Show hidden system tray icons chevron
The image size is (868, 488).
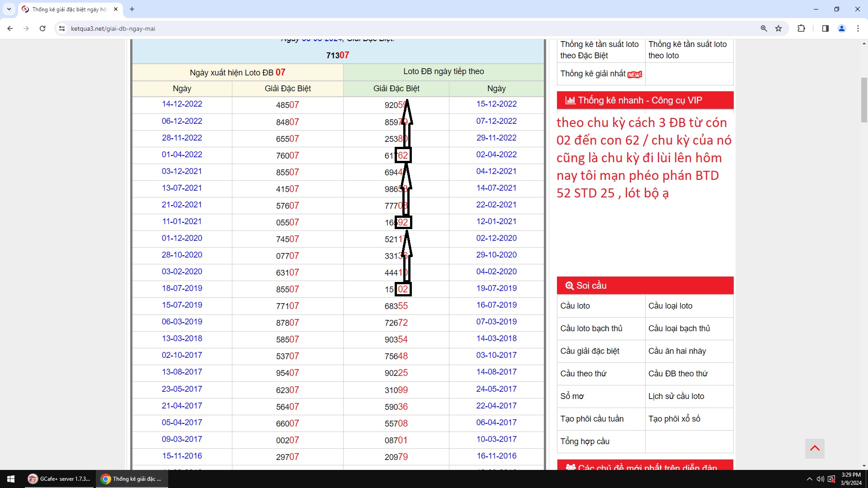coord(809,479)
